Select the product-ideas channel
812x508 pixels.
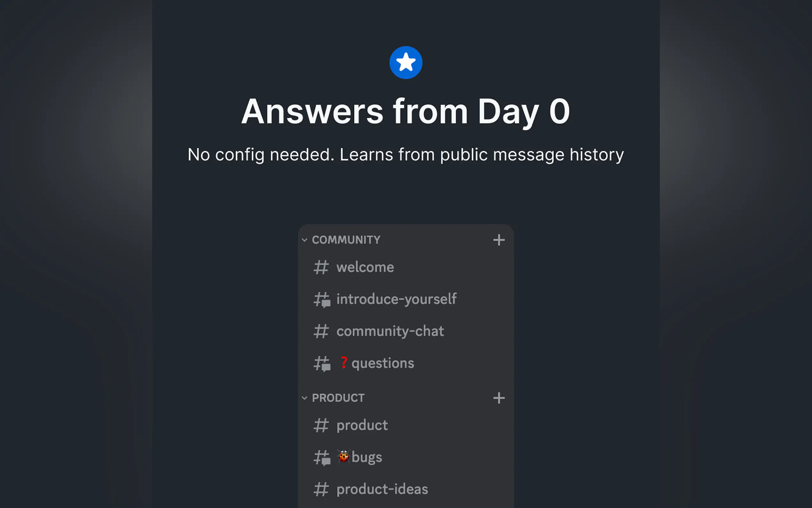[382, 489]
